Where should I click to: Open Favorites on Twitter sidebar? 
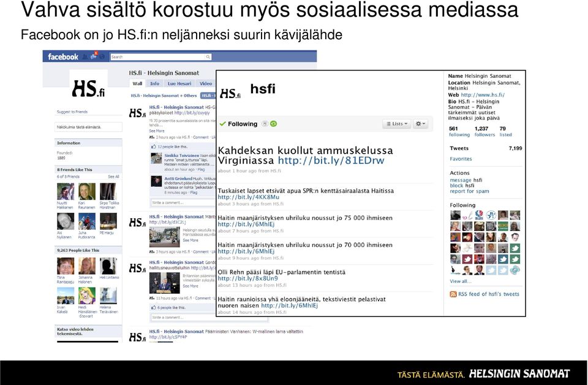click(461, 159)
